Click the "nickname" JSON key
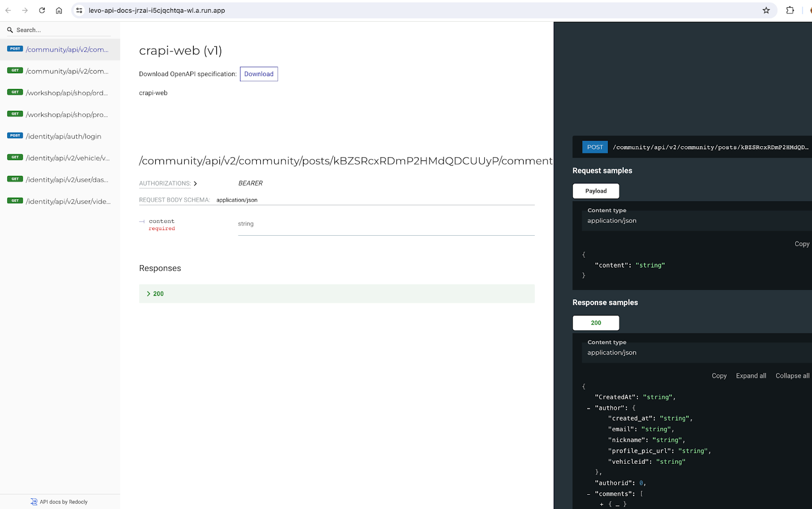This screenshot has height=509, width=812. click(x=628, y=440)
